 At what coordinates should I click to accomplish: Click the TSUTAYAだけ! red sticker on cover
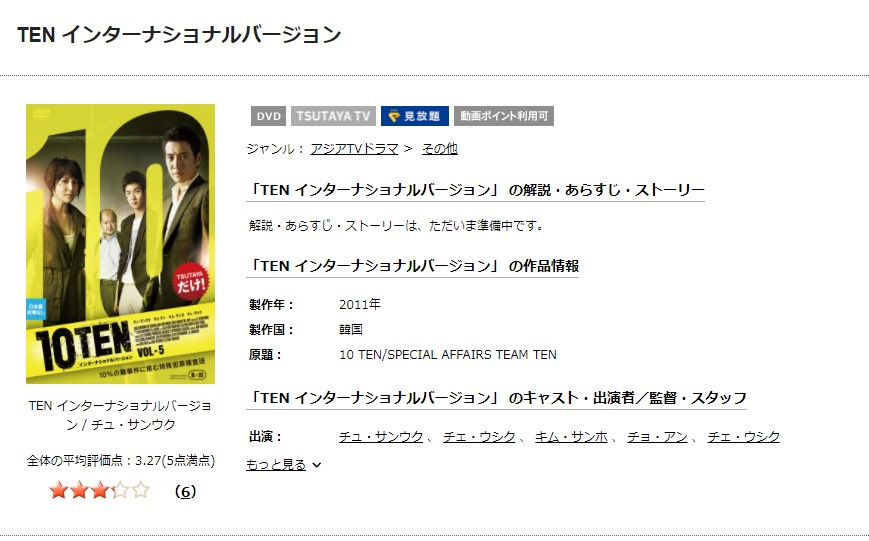pos(191,282)
